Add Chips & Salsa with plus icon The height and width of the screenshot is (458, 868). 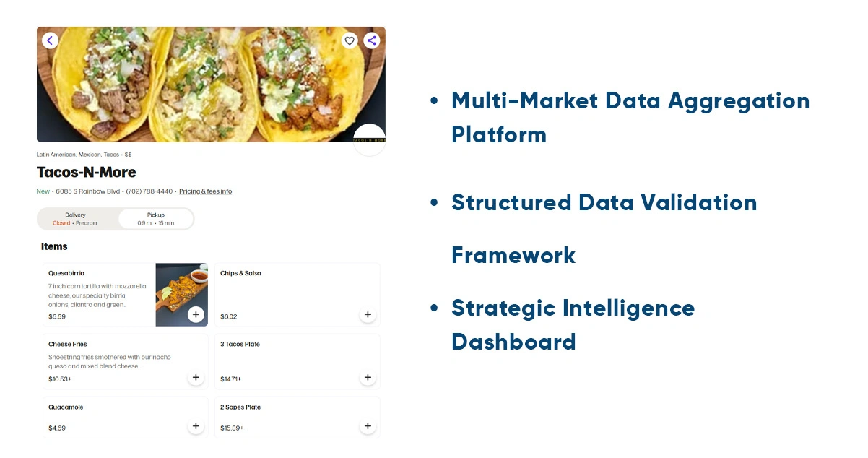point(368,314)
